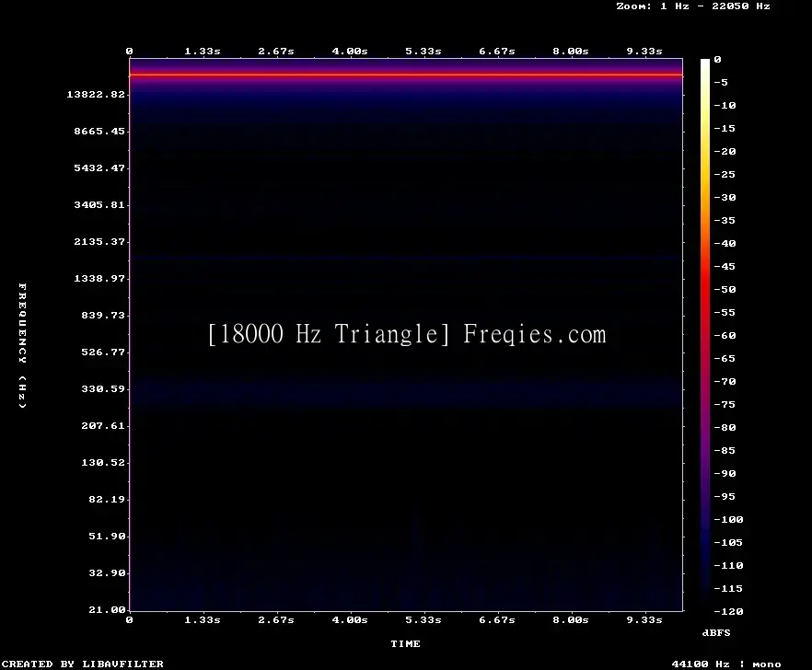Click the '2135.37' frequency label
812x670 pixels.
click(99, 241)
